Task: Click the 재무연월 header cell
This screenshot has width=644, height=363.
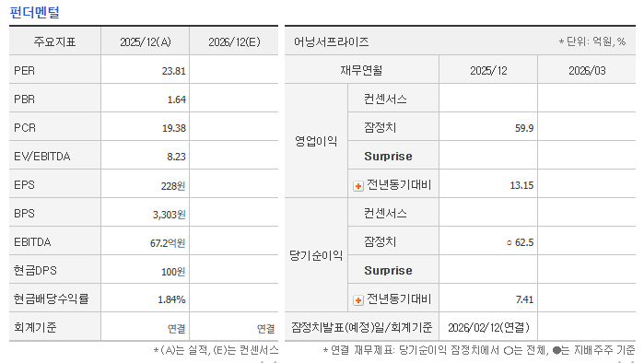Action: pos(361,71)
